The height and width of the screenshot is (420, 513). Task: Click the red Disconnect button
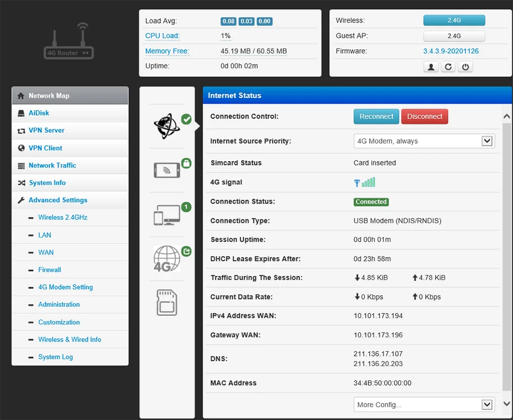pyautogui.click(x=425, y=116)
